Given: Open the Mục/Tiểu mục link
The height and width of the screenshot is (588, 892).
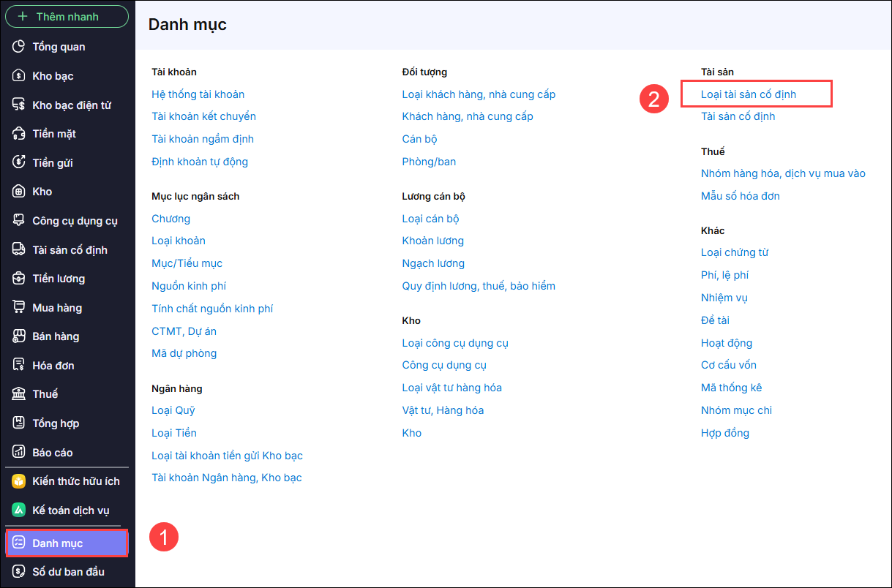Looking at the screenshot, I should pyautogui.click(x=187, y=263).
